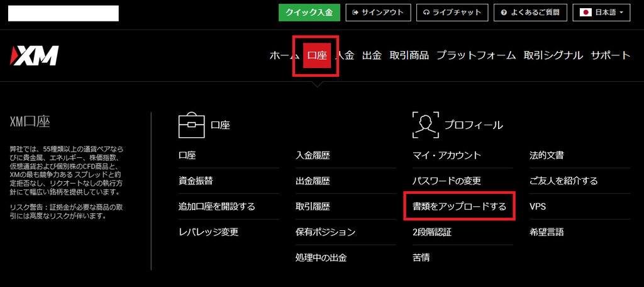Open プラットフォーム in the navigation bar

[x=476, y=55]
